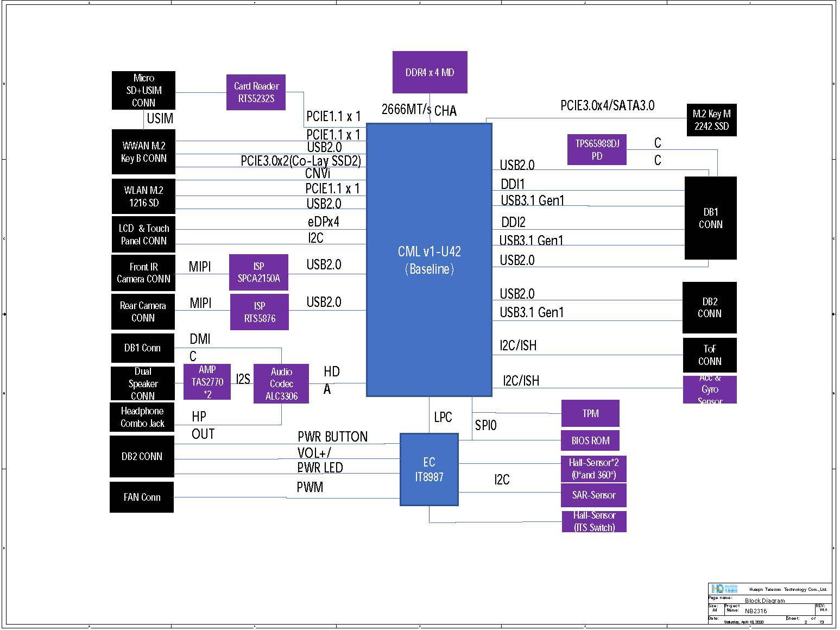
Task: Click the ISP SPCA2150A block
Action: [258, 272]
